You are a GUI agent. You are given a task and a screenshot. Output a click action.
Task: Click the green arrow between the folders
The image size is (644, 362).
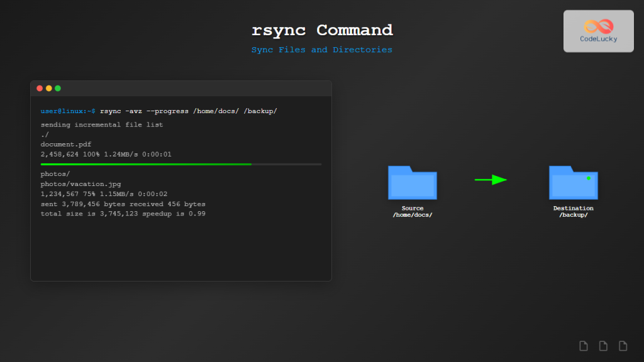tap(491, 180)
